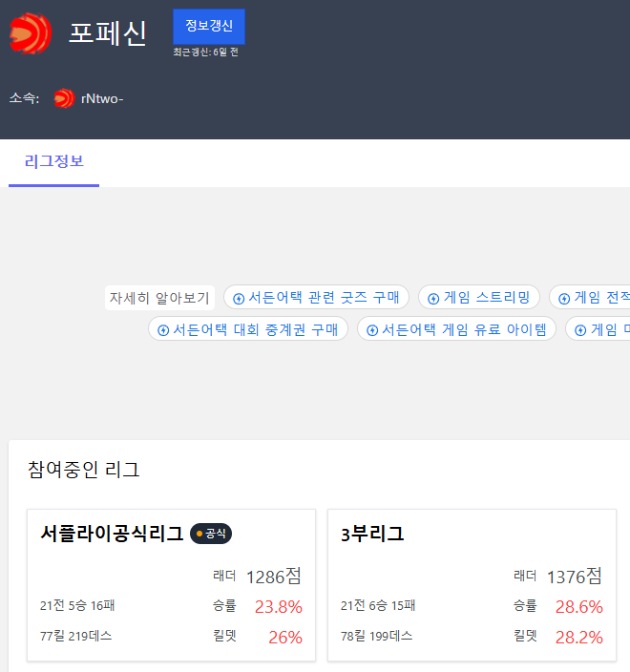
Task: Select the 서플라이공식리그 league card title
Action: 112,534
